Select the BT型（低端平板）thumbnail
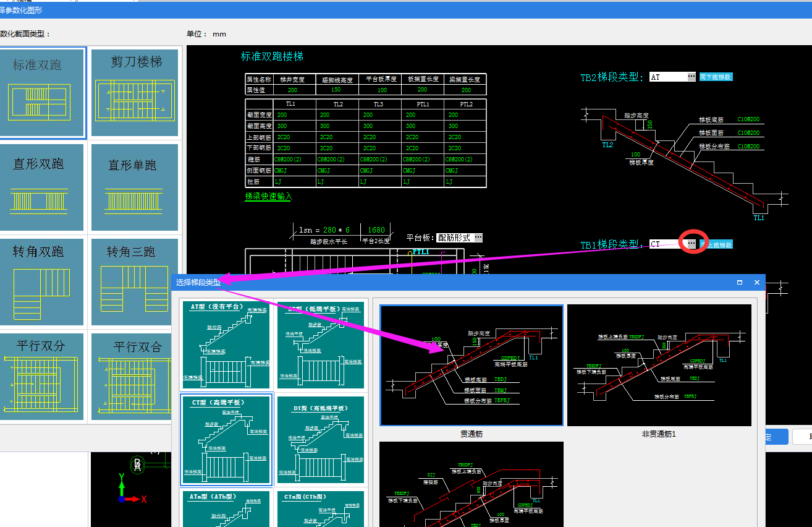The width and height of the screenshot is (812, 527). (321, 345)
